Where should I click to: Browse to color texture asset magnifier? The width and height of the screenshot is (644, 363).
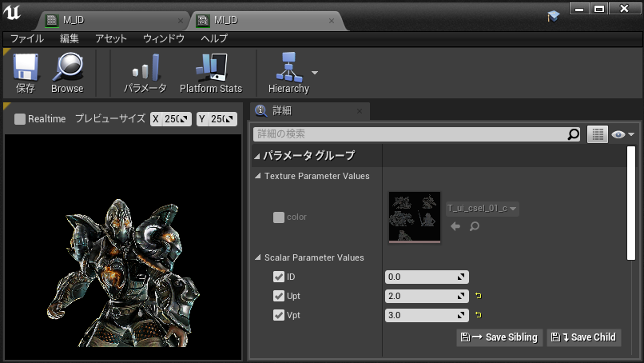click(x=475, y=226)
